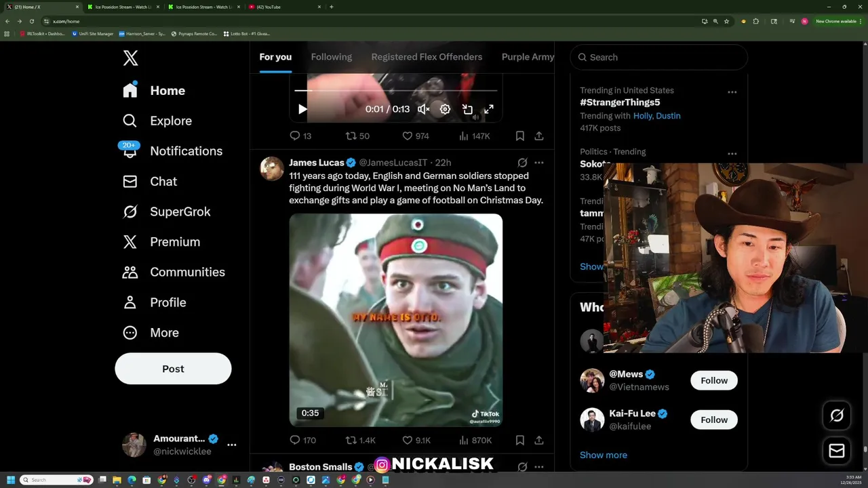The width and height of the screenshot is (868, 488).
Task: Bookmark the James Lucas post
Action: [519, 440]
